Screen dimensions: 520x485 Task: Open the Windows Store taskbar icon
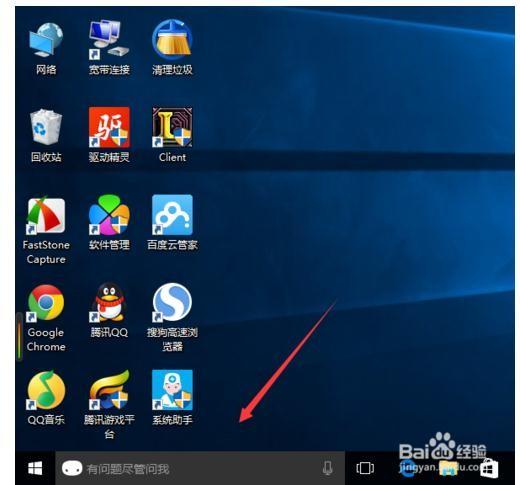click(488, 468)
